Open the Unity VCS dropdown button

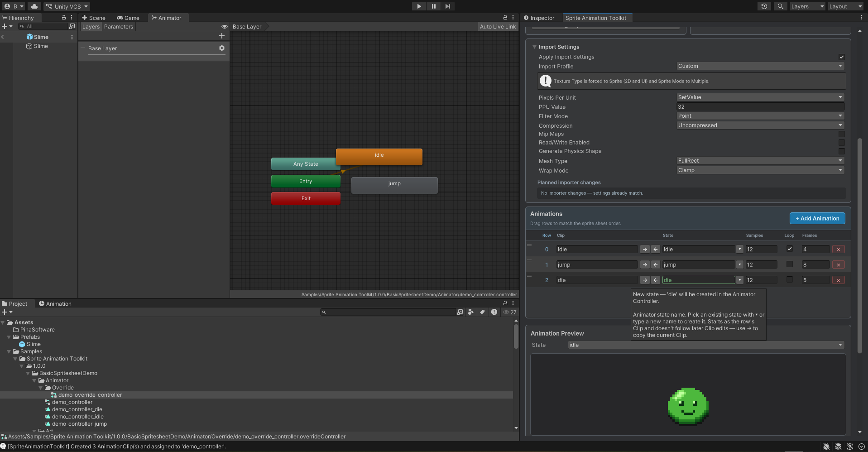click(x=67, y=6)
